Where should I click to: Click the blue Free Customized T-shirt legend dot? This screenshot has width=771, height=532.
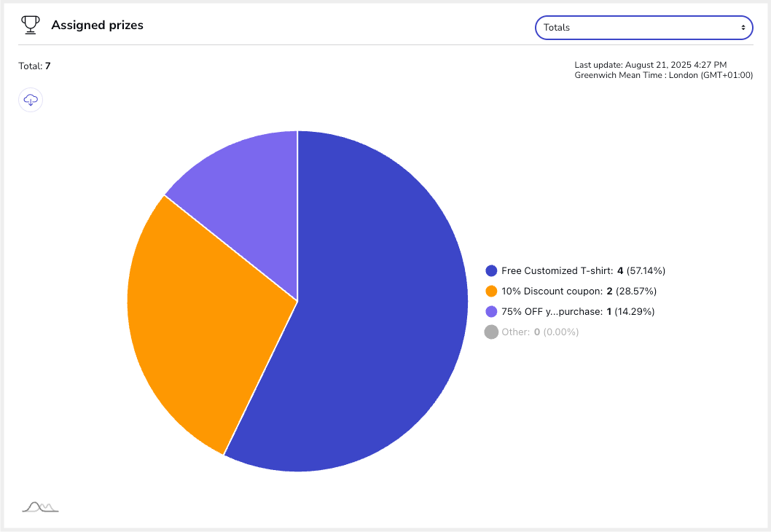point(491,271)
